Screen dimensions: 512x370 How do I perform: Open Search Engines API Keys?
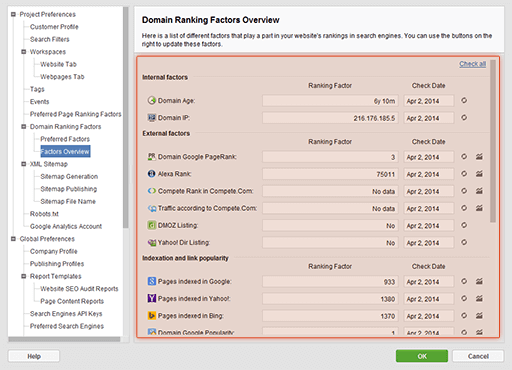[x=66, y=314]
